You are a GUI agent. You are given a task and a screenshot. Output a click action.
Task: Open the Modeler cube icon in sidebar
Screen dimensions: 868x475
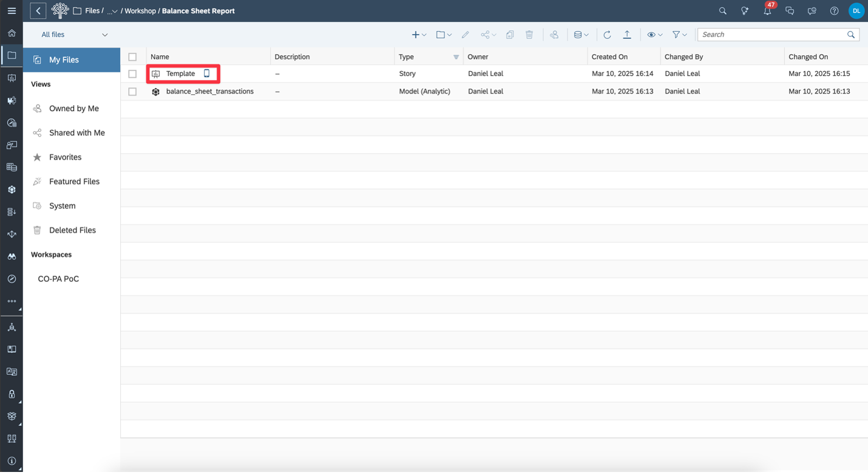(x=12, y=190)
